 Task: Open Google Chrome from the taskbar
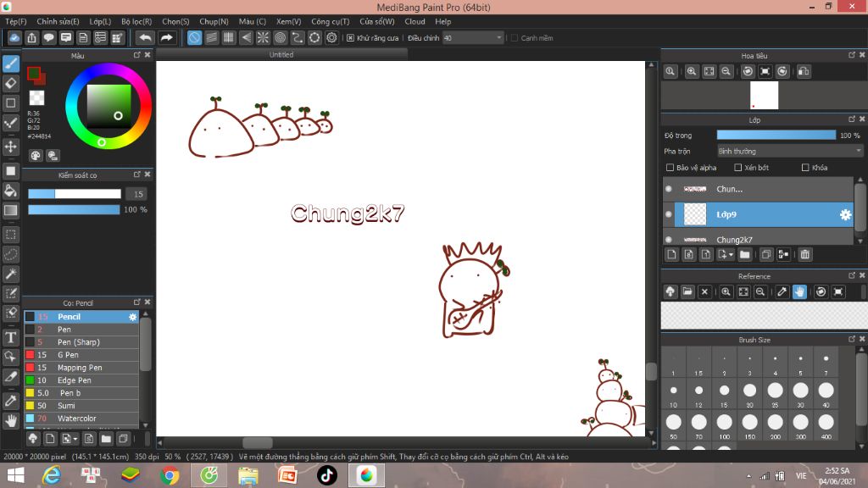(170, 475)
